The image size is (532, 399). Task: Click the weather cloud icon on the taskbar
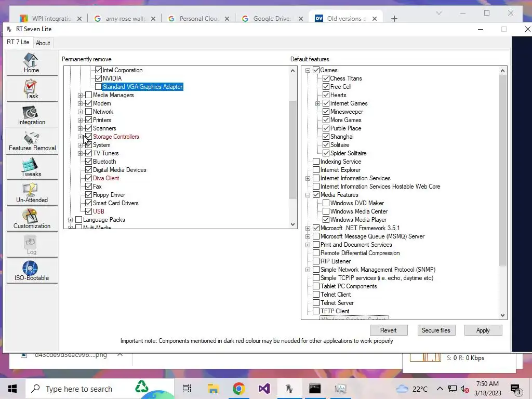402,389
